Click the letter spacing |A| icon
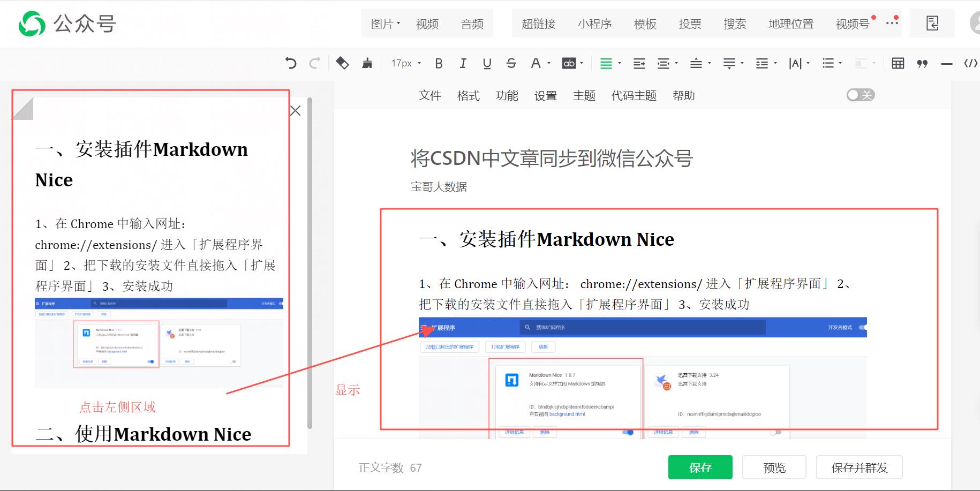The height and width of the screenshot is (491, 980). [x=795, y=63]
